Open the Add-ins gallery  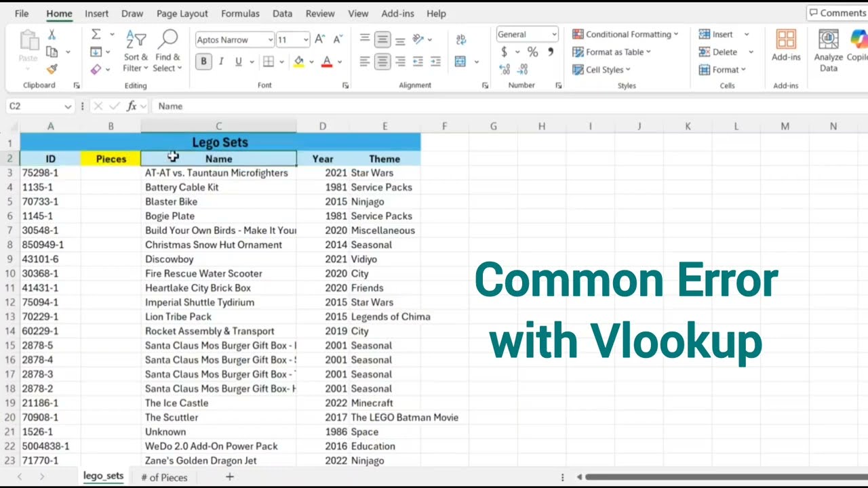coord(786,46)
